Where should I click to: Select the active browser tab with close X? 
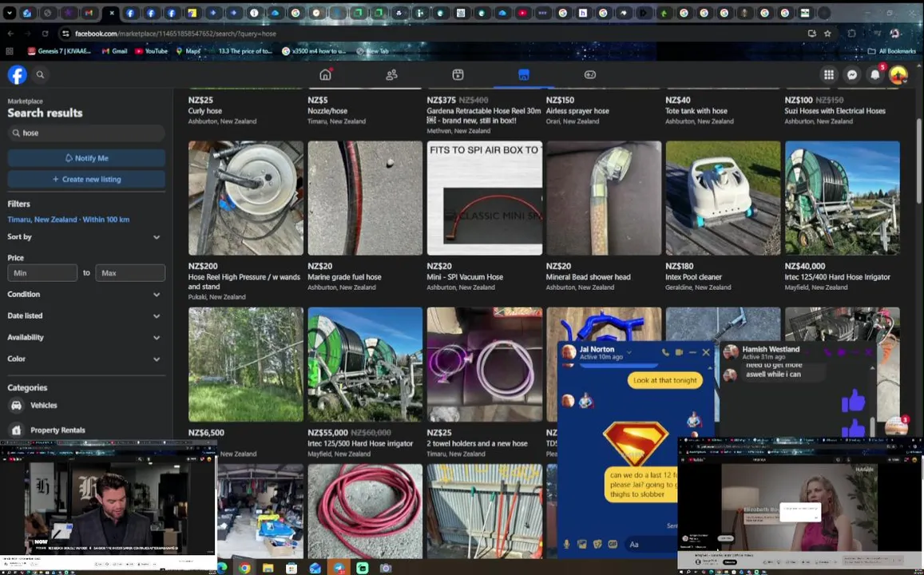(x=111, y=12)
